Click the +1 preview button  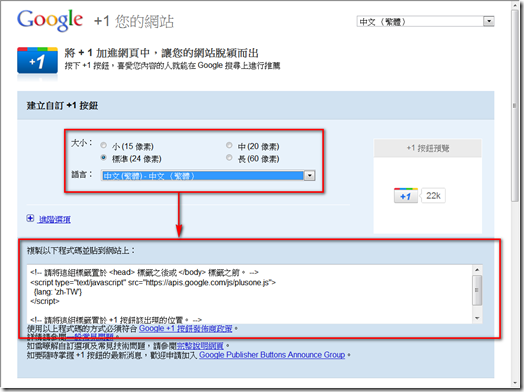pyautogui.click(x=406, y=195)
